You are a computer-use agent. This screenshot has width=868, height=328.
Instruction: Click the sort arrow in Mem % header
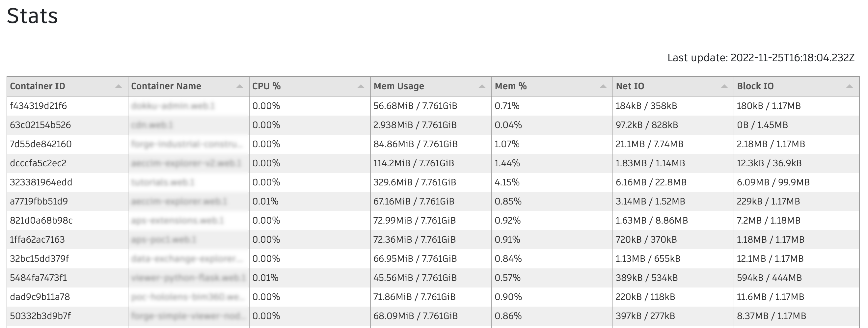[603, 87]
